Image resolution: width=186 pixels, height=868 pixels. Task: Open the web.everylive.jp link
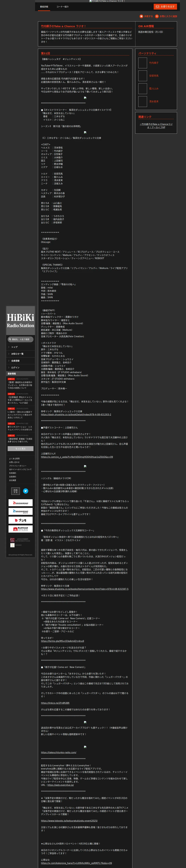[x=60, y=785]
